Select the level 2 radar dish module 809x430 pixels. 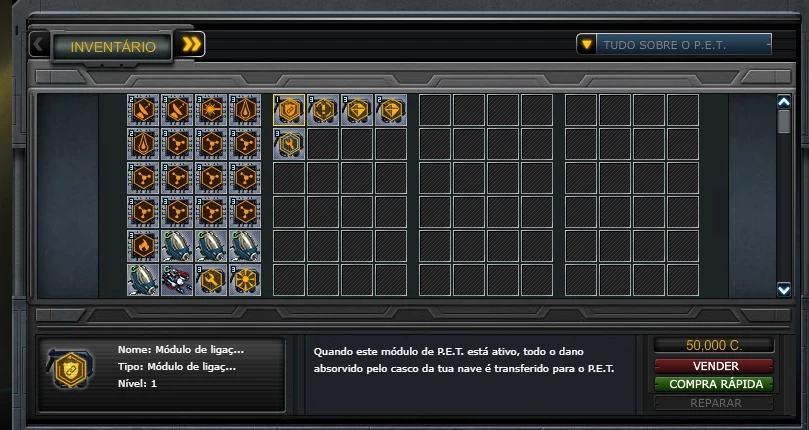143,110
